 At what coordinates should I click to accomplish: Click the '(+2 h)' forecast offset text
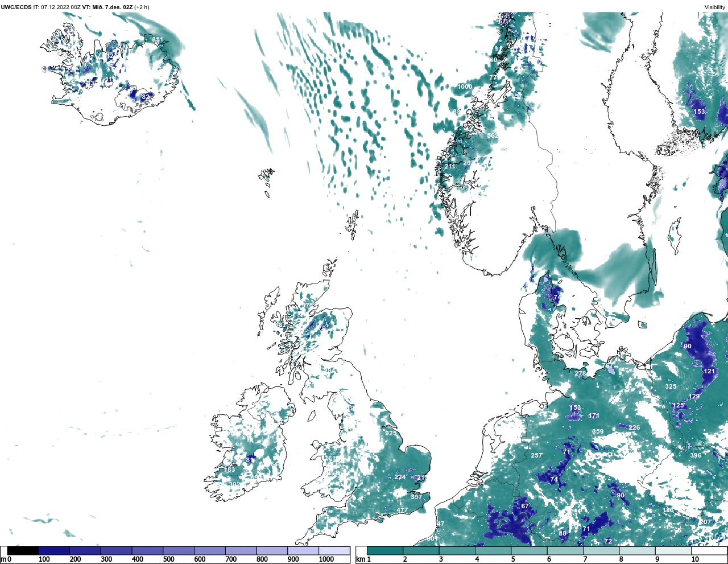[x=142, y=7]
